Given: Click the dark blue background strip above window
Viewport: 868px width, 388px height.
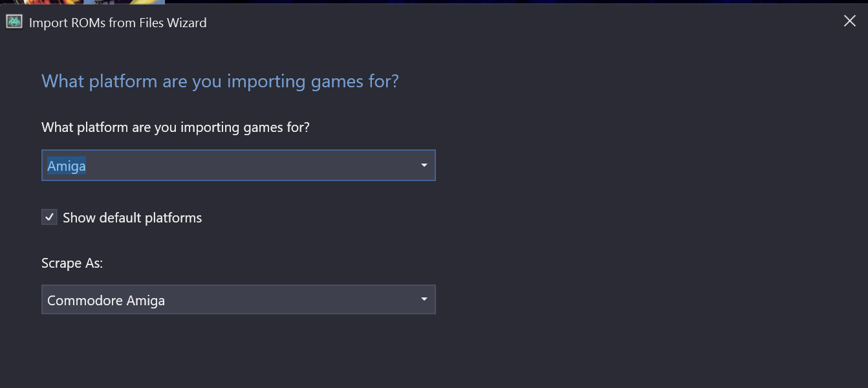Looking at the screenshot, I should point(517,2).
